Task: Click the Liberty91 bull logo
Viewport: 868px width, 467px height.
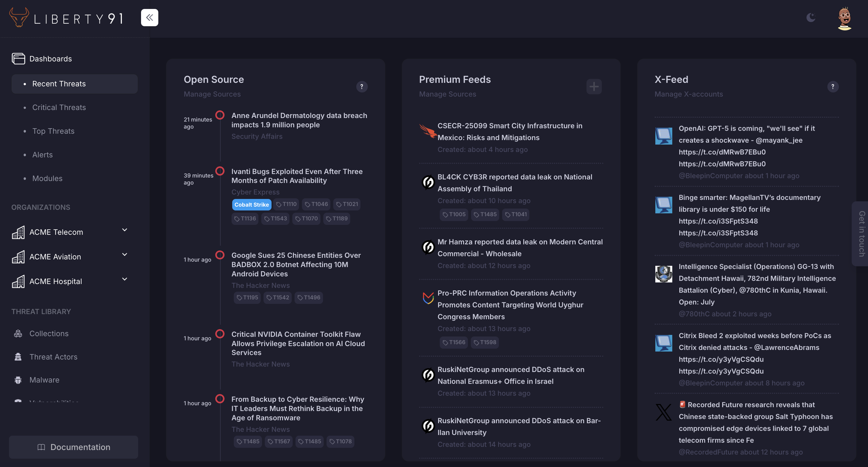Action: click(x=19, y=17)
